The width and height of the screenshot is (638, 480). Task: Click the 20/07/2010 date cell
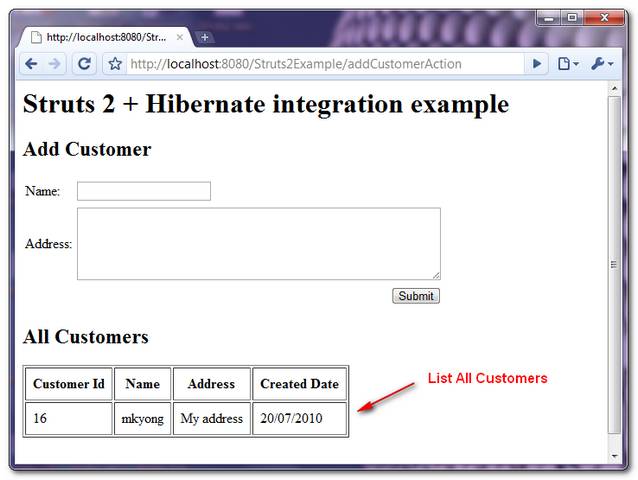click(299, 418)
